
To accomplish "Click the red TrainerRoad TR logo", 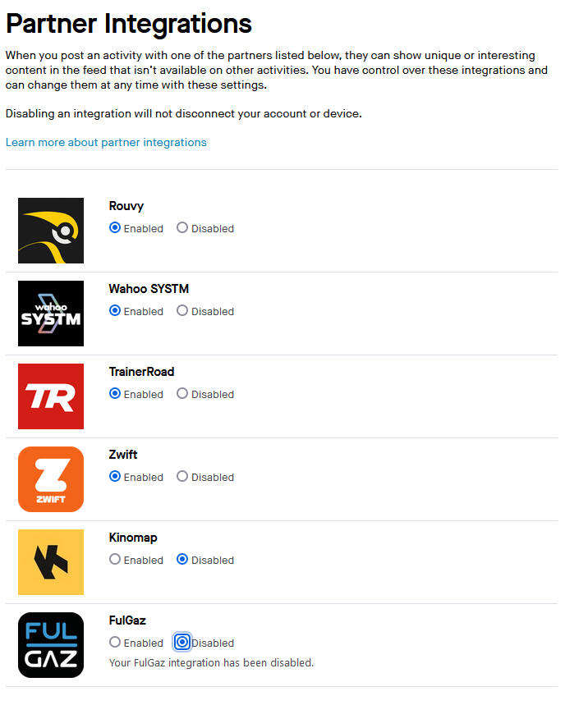I will pos(51,396).
